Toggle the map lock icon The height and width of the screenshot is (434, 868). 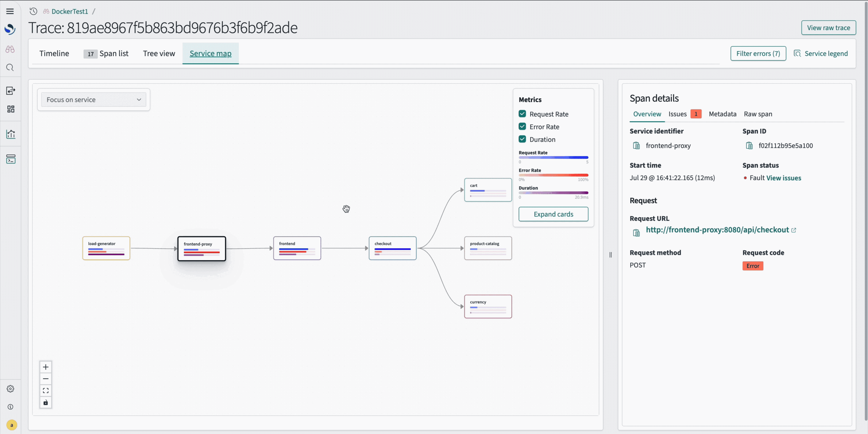46,402
